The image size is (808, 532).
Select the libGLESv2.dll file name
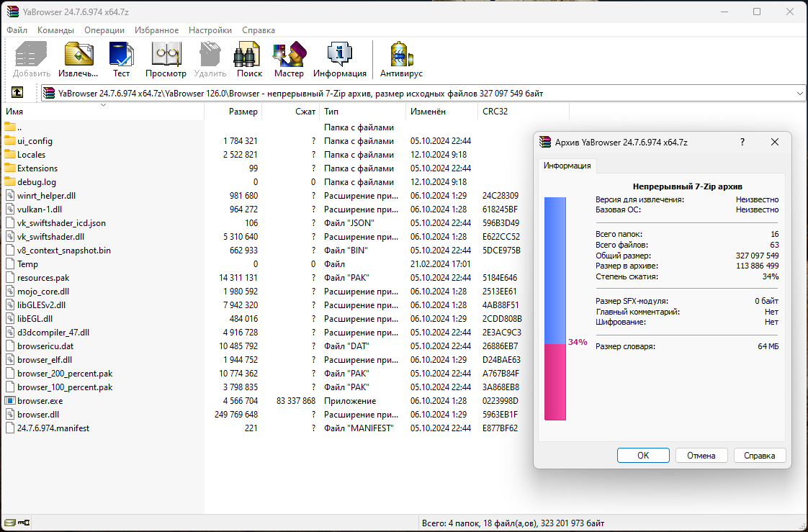point(41,305)
